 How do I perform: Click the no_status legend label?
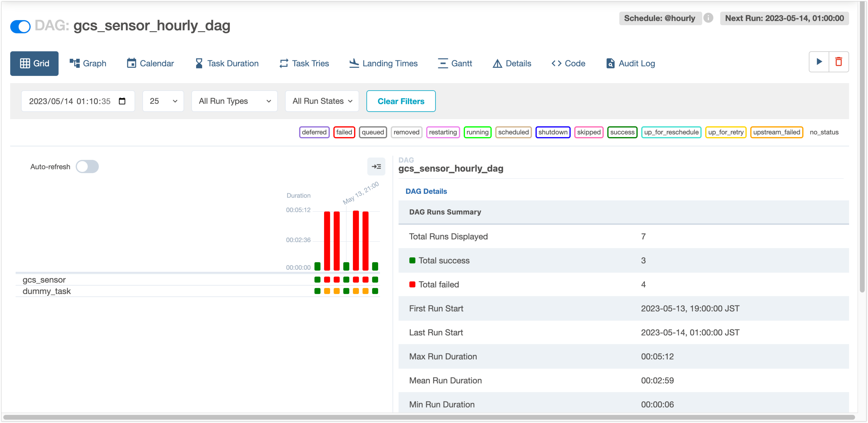824,132
